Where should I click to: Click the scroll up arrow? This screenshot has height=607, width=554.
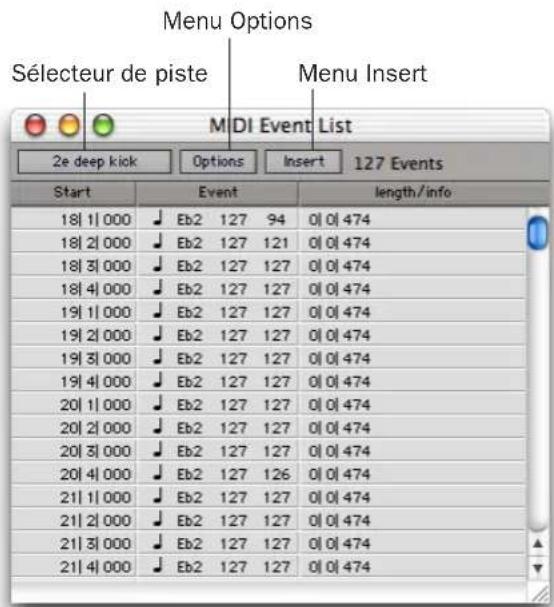(x=538, y=544)
